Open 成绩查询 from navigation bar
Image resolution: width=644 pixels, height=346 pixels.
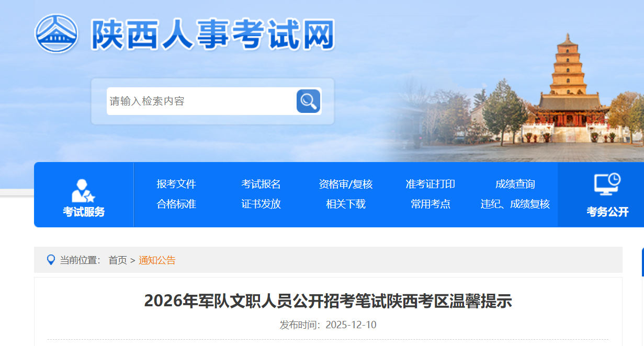click(515, 184)
